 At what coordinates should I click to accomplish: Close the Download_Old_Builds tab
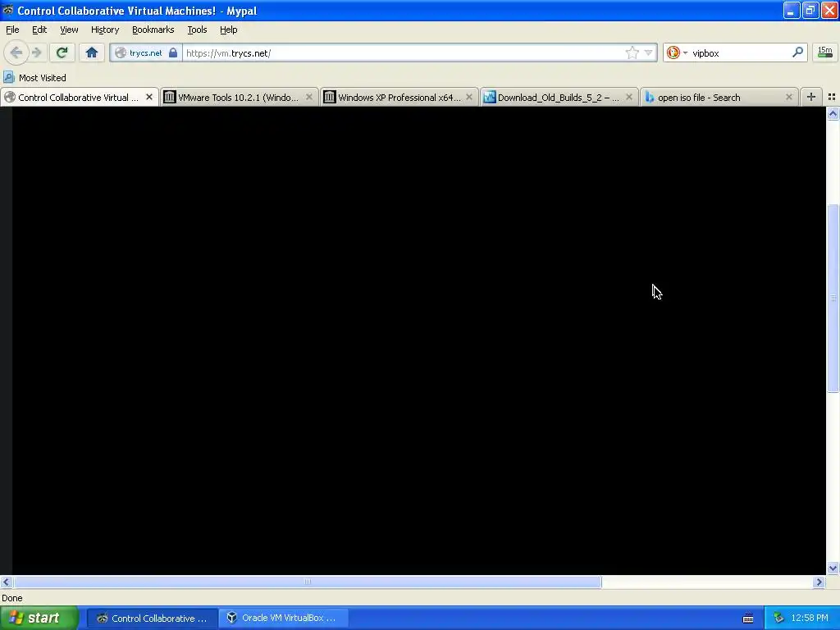click(629, 97)
